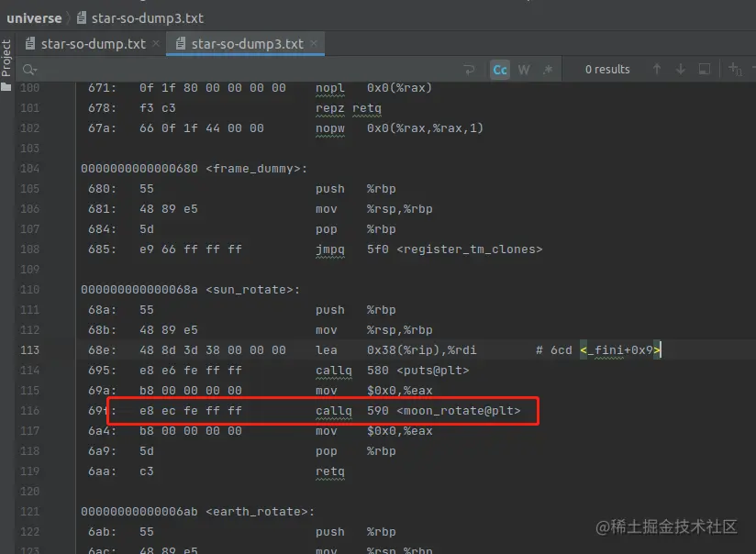Open the universe breadcrumb dropdown
The image size is (756, 554).
coord(35,17)
